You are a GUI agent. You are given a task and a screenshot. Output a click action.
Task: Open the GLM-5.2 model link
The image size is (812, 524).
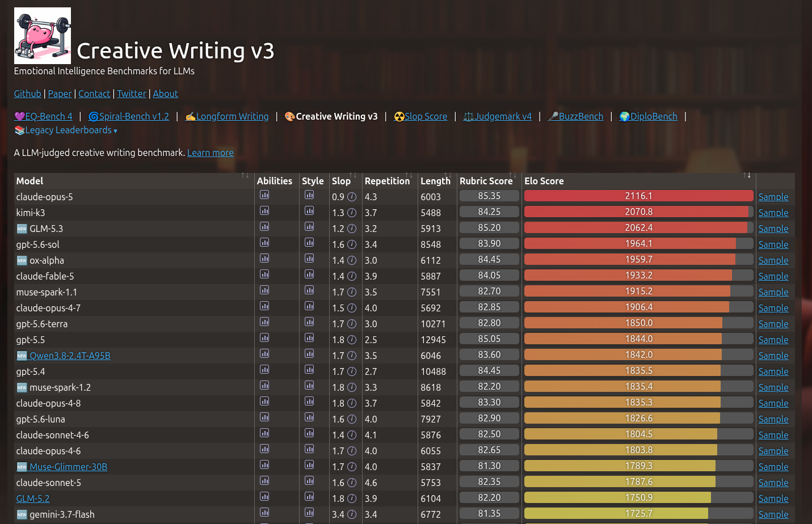[33, 498]
